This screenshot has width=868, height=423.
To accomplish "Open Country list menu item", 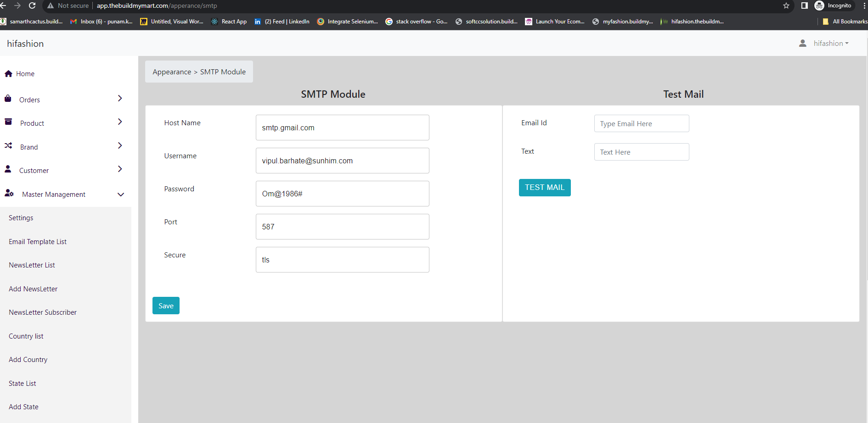I will [x=26, y=336].
